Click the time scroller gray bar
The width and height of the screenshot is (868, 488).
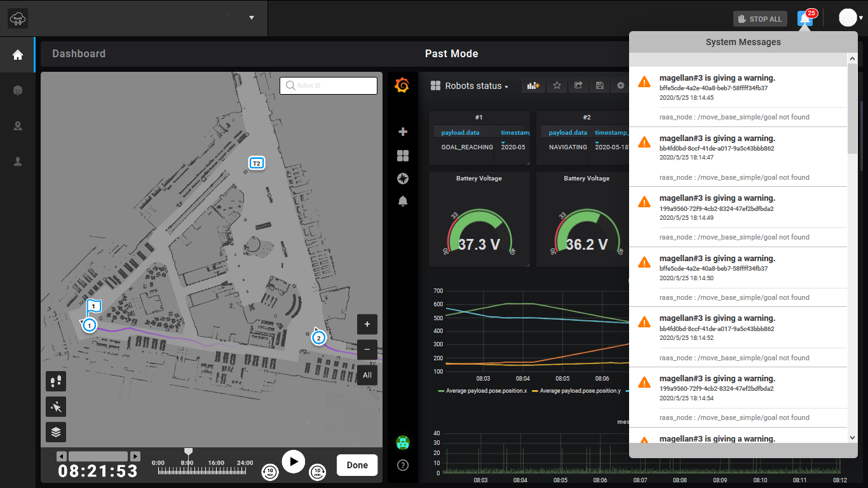[98, 456]
